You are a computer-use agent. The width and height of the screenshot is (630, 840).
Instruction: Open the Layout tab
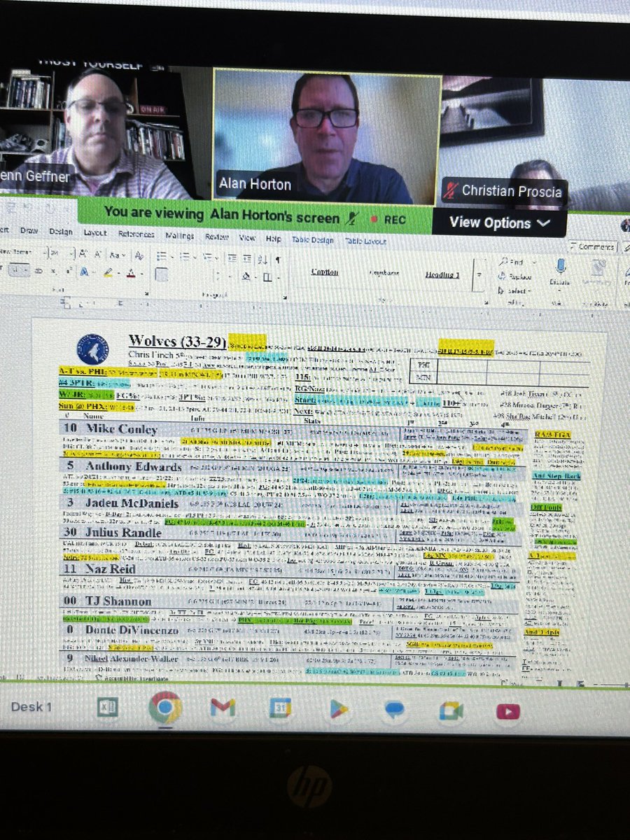point(94,232)
